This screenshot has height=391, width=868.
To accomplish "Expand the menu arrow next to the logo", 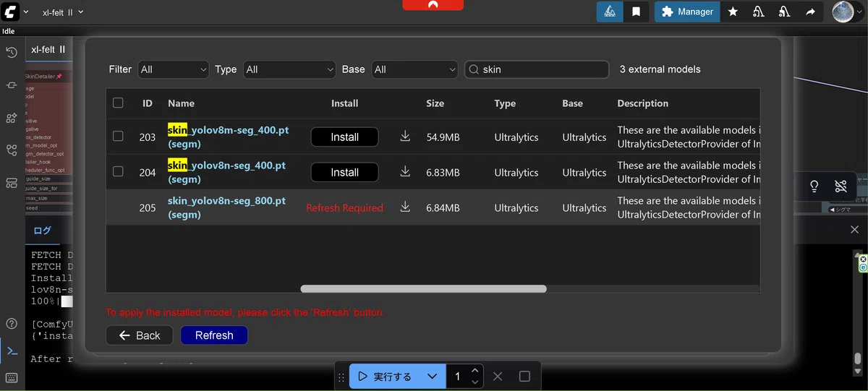I will [x=26, y=12].
